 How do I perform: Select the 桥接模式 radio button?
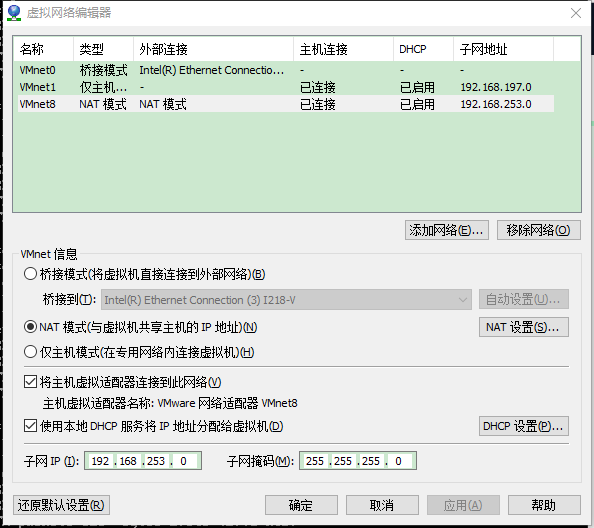(x=30, y=274)
